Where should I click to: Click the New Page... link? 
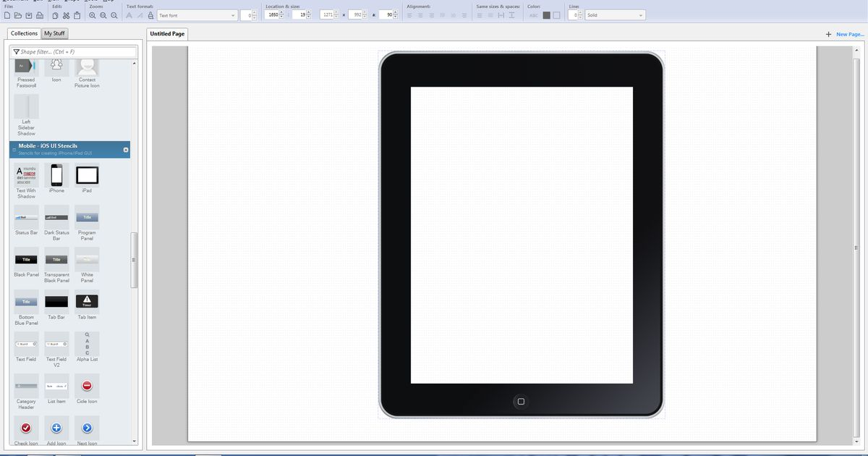850,34
